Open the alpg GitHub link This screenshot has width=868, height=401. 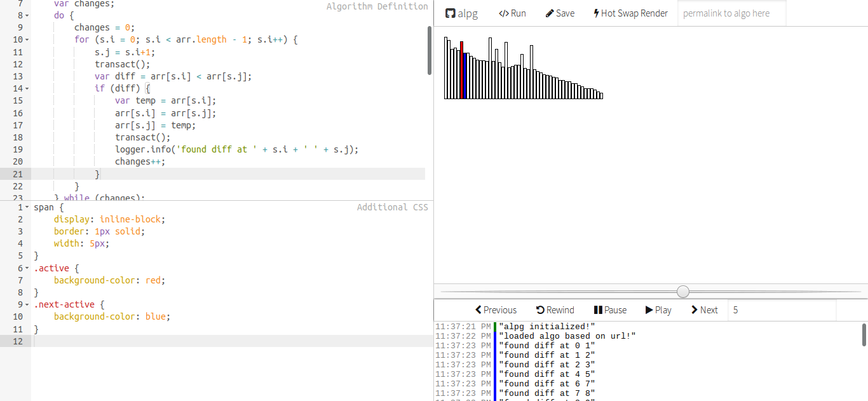(x=462, y=13)
